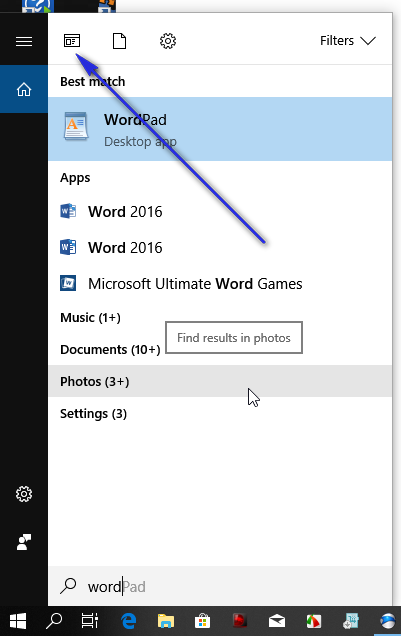The width and height of the screenshot is (401, 636).
Task: Open search settings gear in the left sidebar
Action: click(24, 494)
